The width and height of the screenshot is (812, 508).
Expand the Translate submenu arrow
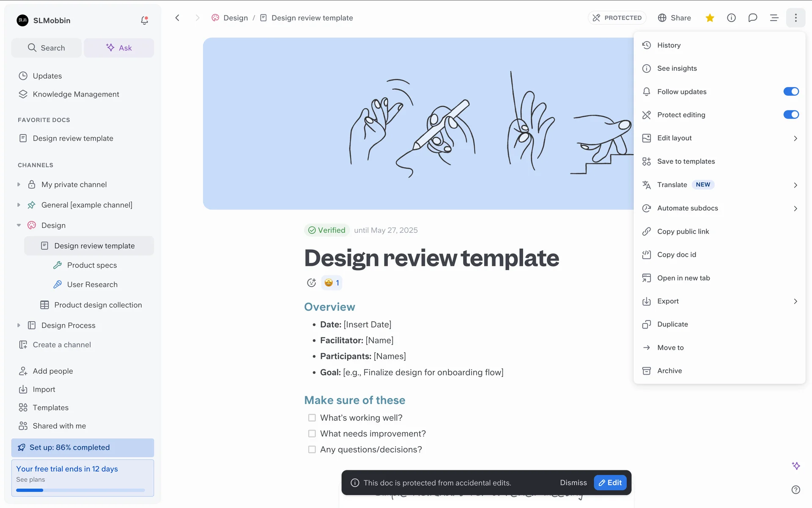[795, 185]
